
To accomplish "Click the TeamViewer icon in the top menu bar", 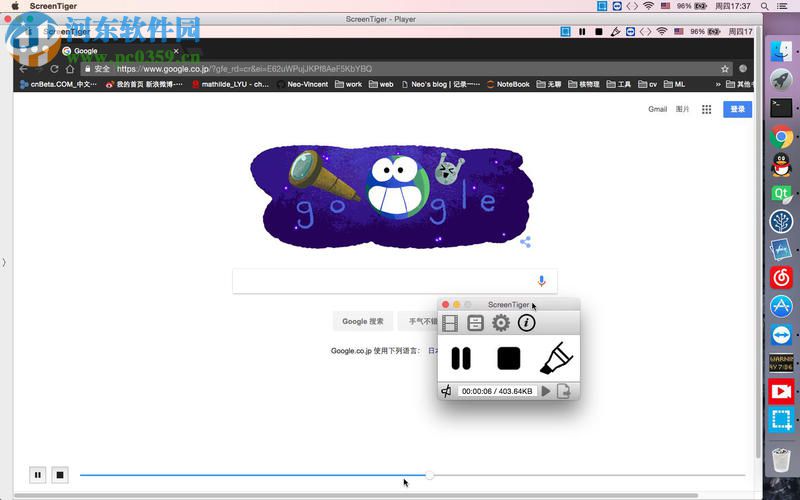I will 617,6.
